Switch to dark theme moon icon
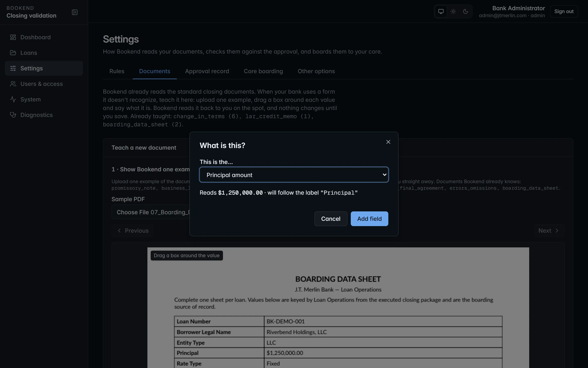 pyautogui.click(x=465, y=11)
